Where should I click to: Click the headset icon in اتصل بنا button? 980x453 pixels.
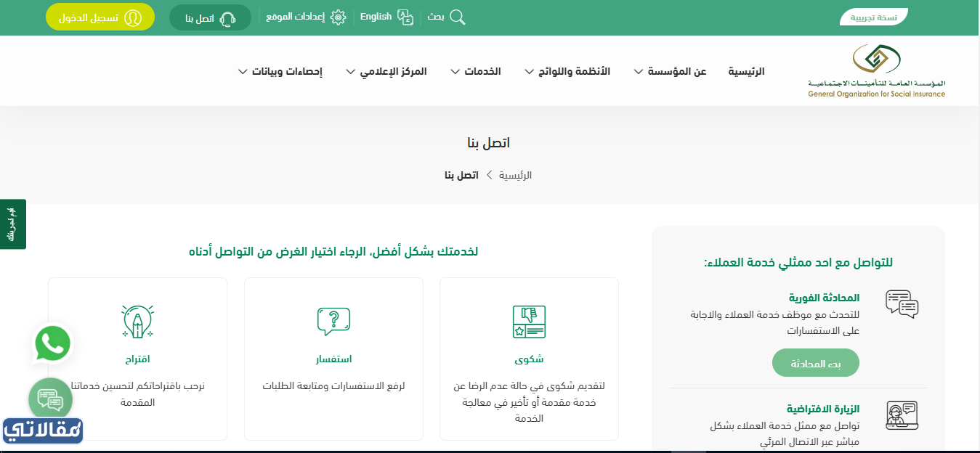pos(228,18)
